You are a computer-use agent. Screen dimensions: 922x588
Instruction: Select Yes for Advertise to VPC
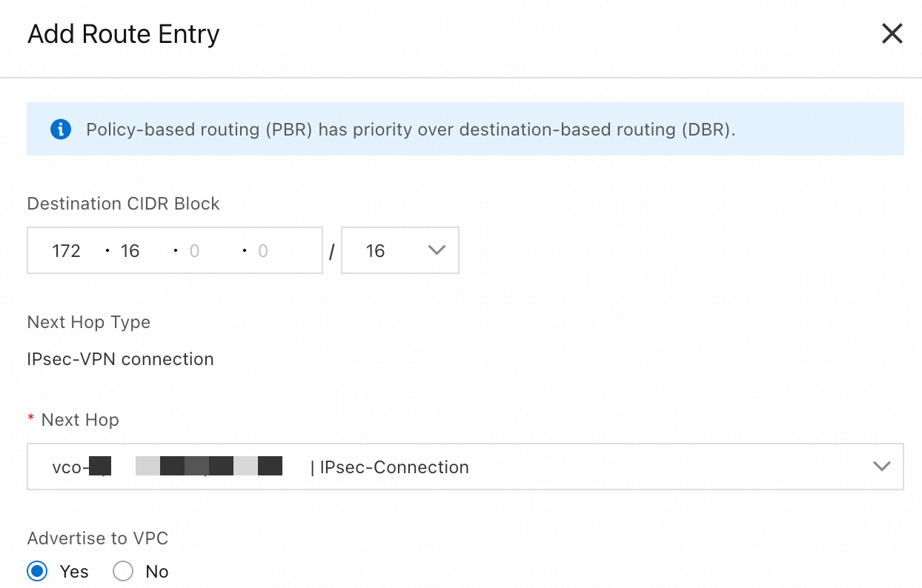(x=37, y=571)
